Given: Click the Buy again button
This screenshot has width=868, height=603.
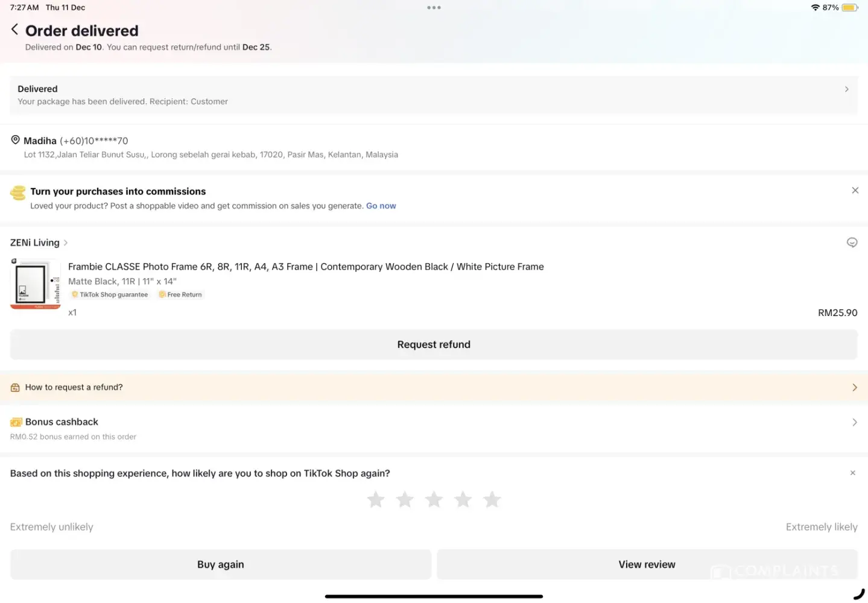Looking at the screenshot, I should coord(221,564).
